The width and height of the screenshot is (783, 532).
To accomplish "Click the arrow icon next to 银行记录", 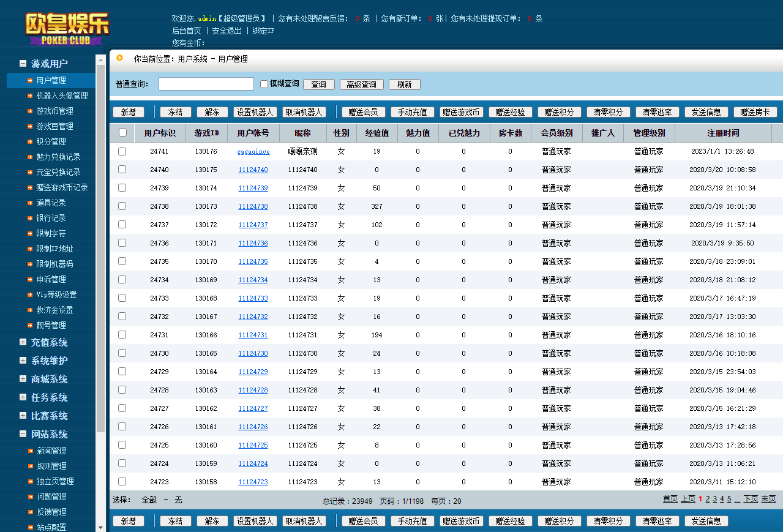I will coord(30,218).
